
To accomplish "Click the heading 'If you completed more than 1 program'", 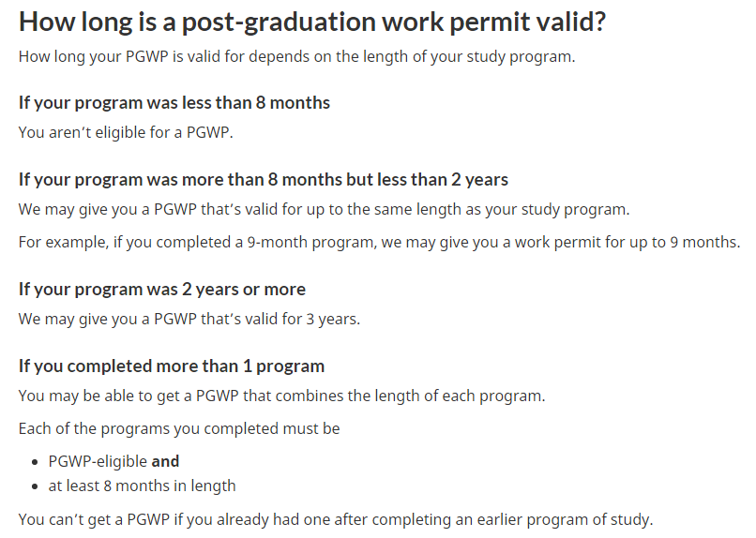I will [x=171, y=366].
